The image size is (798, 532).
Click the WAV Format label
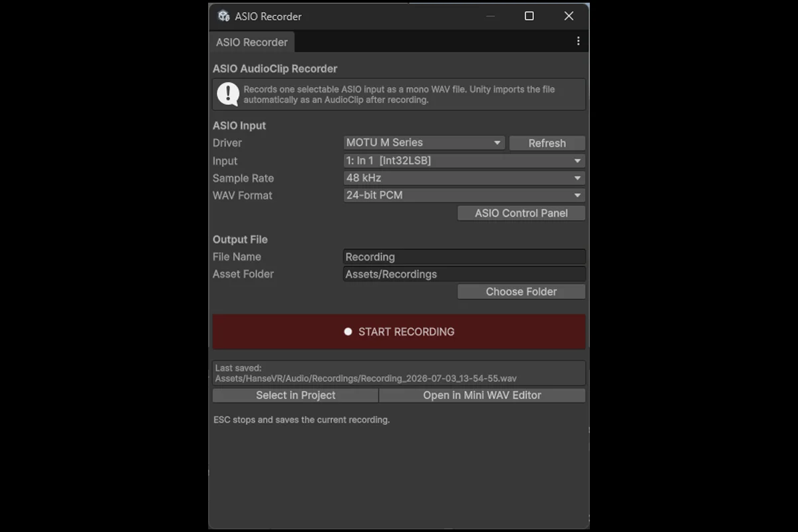(243, 196)
